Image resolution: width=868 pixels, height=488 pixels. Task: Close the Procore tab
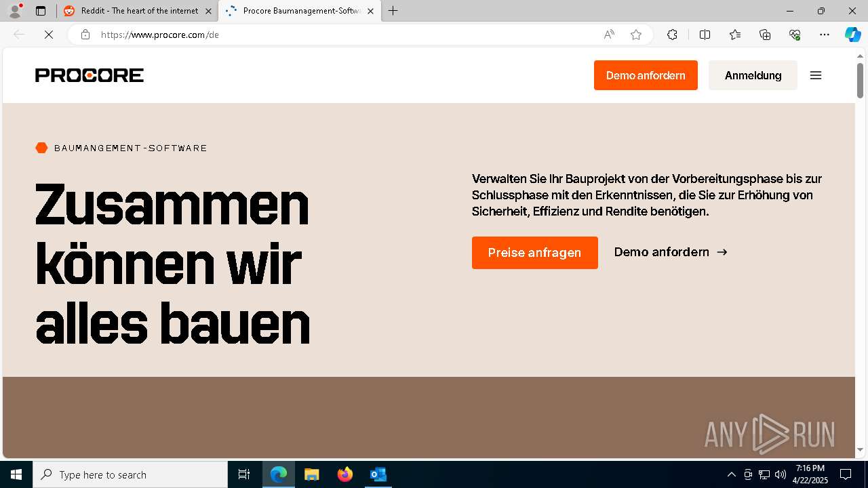[370, 11]
